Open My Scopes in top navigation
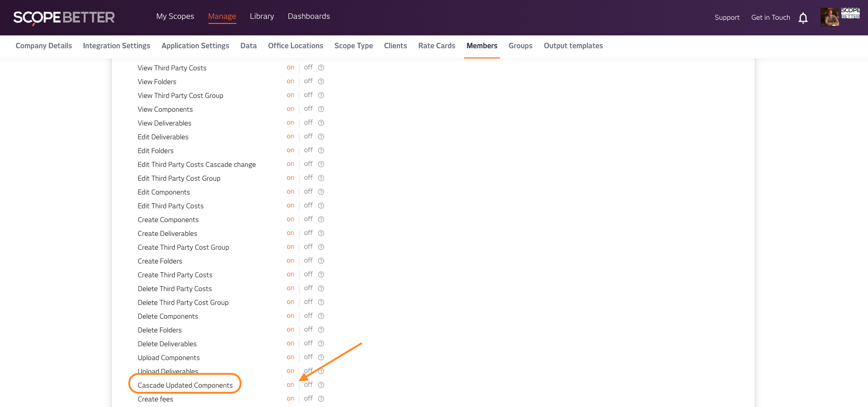868x407 pixels. (175, 16)
